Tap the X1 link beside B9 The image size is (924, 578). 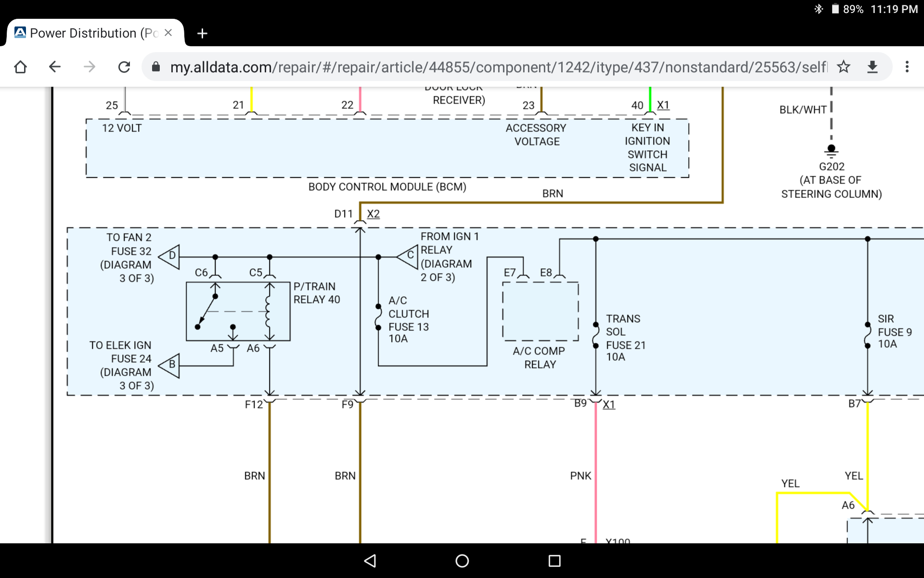point(609,405)
